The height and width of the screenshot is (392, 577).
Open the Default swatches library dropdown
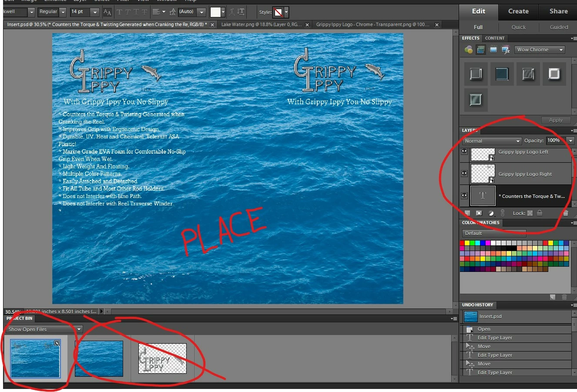click(494, 233)
